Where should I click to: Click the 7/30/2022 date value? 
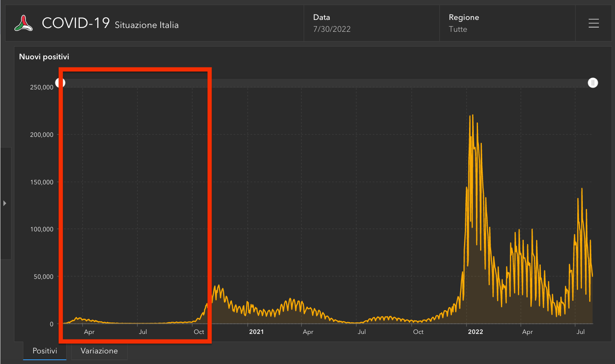click(332, 29)
